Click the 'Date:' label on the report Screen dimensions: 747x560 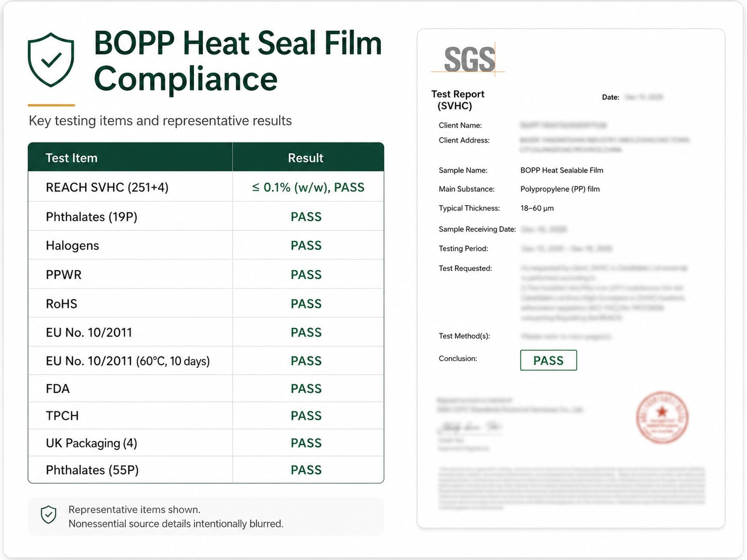610,97
